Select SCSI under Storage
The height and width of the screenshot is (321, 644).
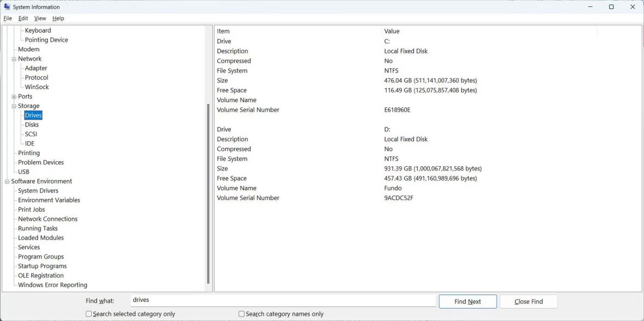[x=31, y=134]
